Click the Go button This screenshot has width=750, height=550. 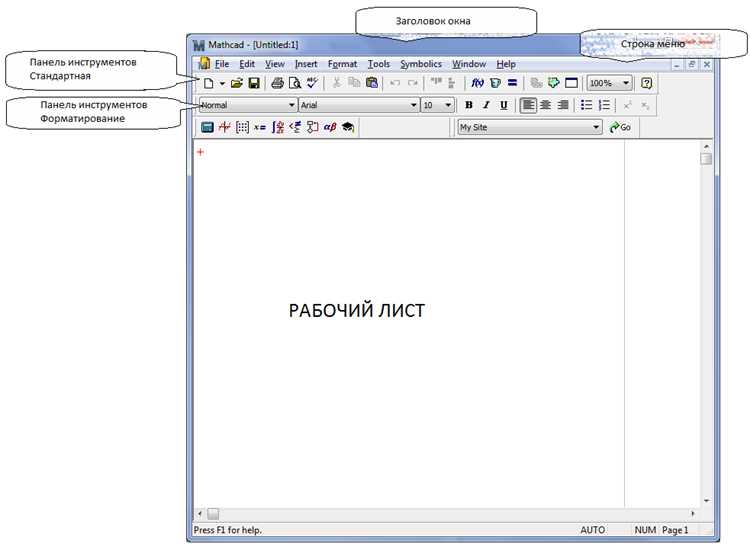pos(620,127)
